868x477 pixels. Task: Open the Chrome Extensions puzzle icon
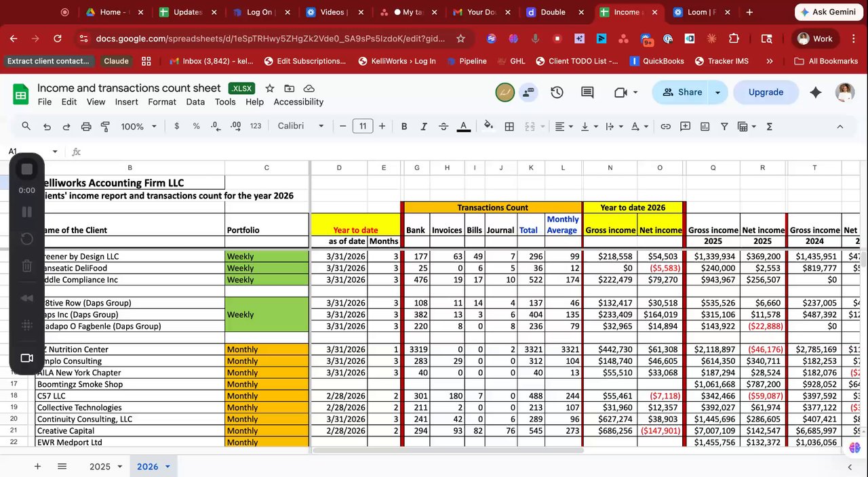[x=734, y=39]
